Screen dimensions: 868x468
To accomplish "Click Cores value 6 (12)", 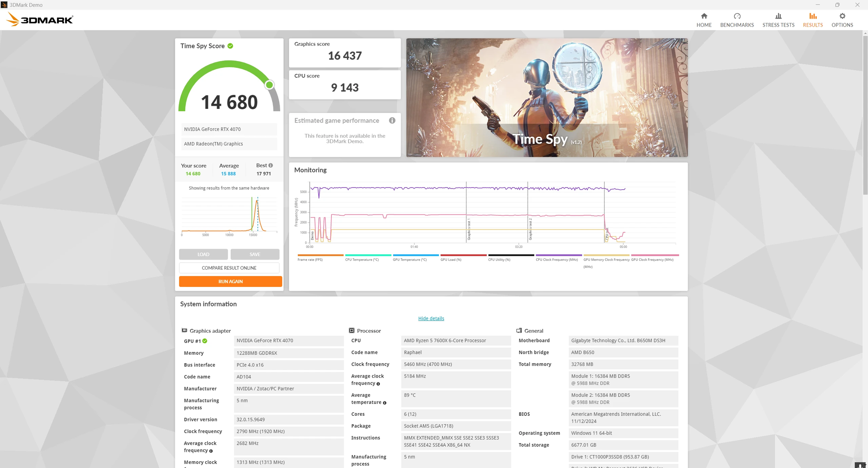I will (456, 414).
